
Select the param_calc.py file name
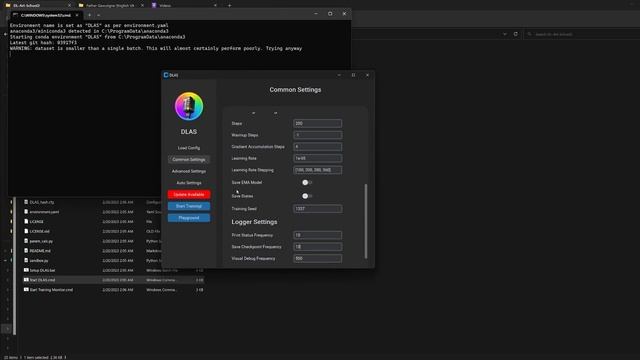pyautogui.click(x=41, y=241)
